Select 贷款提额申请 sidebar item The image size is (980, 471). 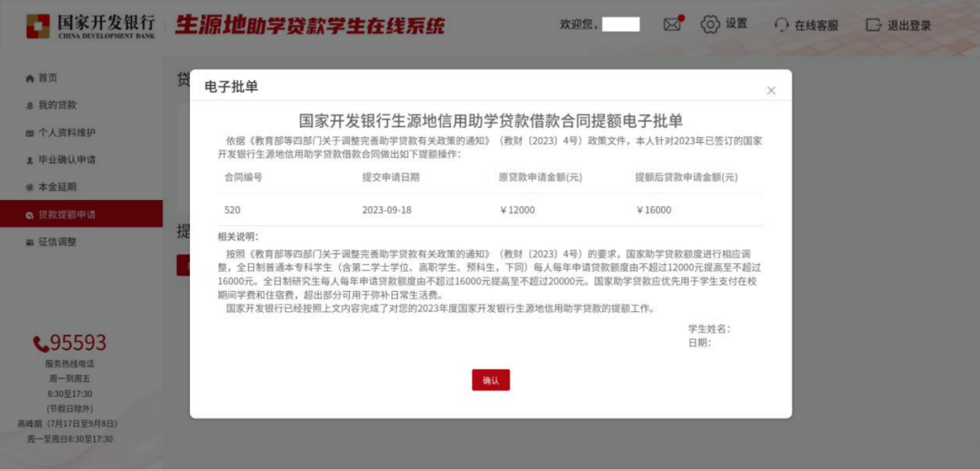81,214
